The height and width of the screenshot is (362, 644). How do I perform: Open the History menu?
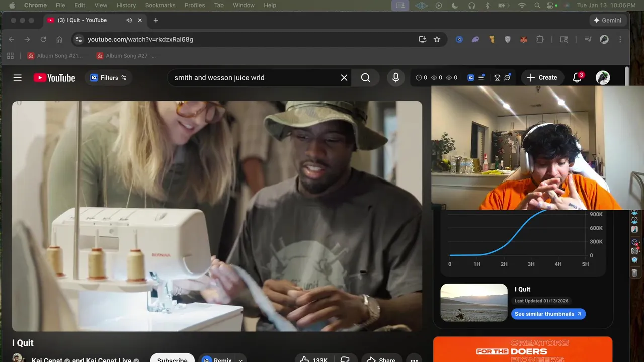click(x=126, y=5)
